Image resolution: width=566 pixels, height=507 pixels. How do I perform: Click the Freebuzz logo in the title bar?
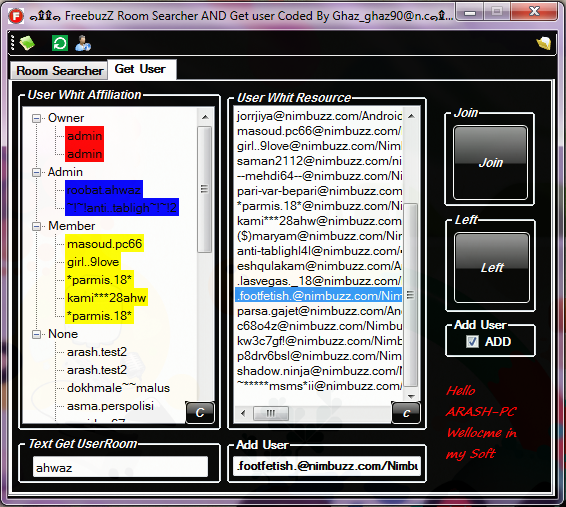tap(16, 16)
